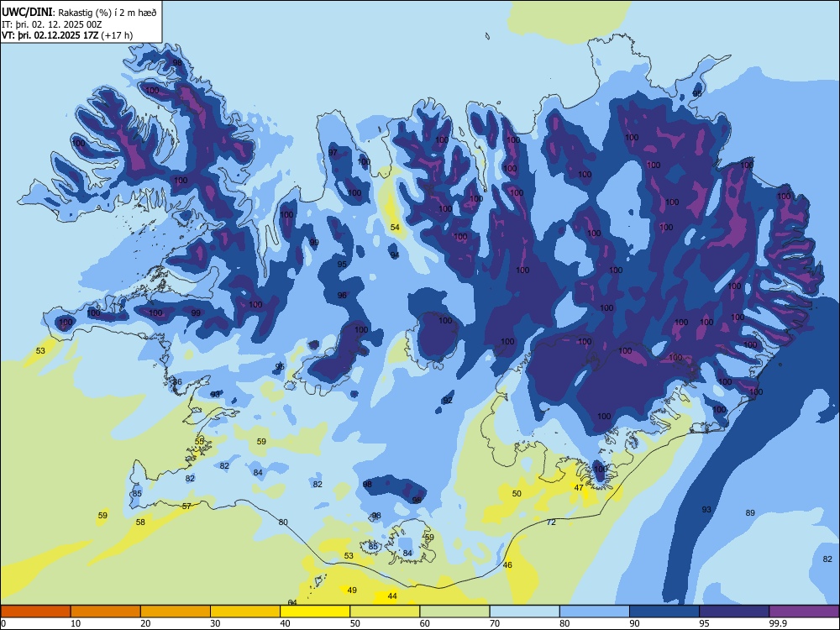Image resolution: width=840 pixels, height=630 pixels.
Task: Click the legend label '10'
Action: point(76,623)
